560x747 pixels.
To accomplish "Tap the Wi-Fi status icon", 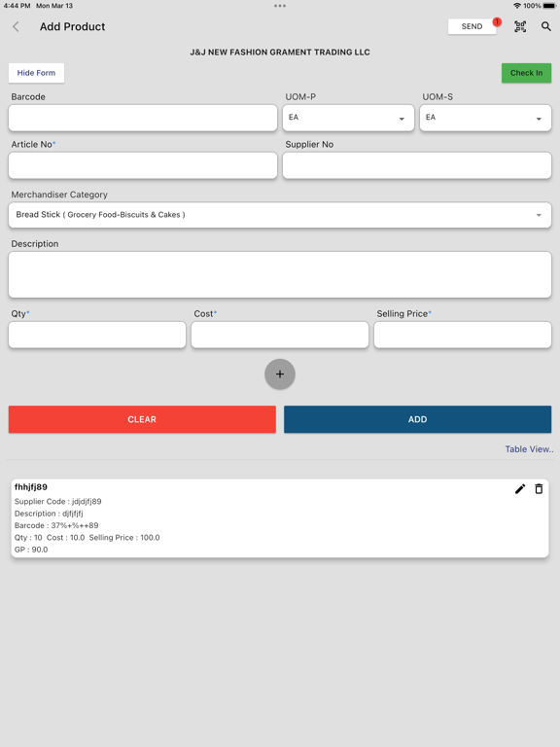I will (517, 6).
